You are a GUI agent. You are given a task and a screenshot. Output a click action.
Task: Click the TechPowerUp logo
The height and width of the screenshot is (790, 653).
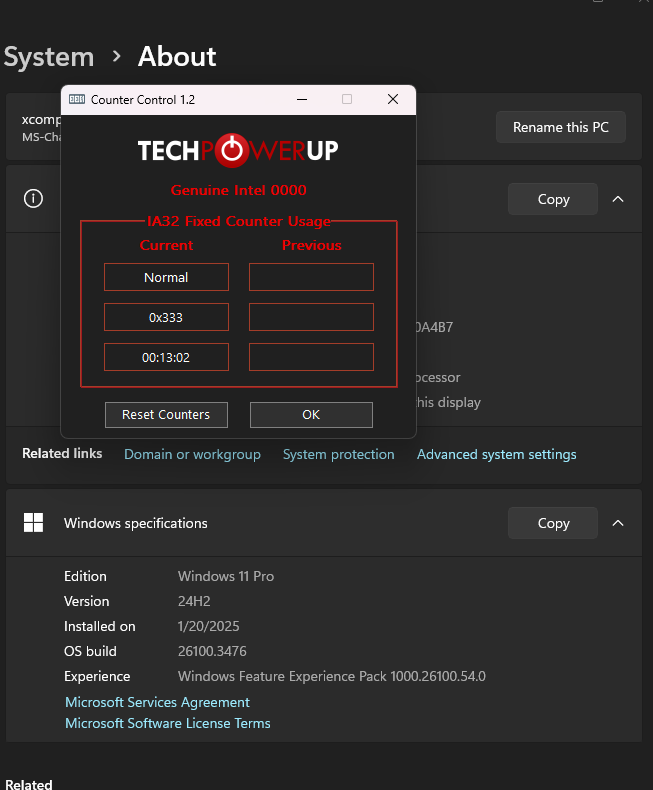pos(238,150)
